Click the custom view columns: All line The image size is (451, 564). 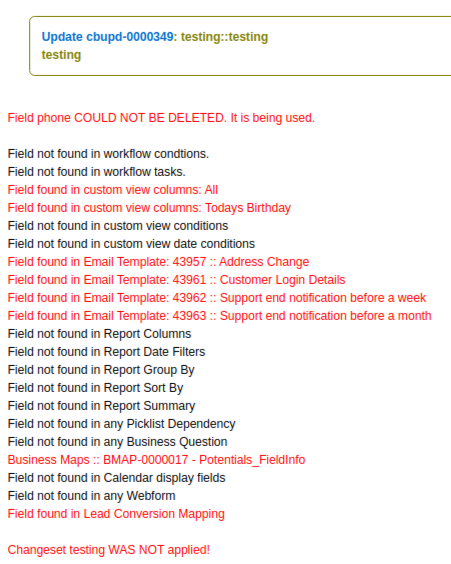[x=113, y=190]
